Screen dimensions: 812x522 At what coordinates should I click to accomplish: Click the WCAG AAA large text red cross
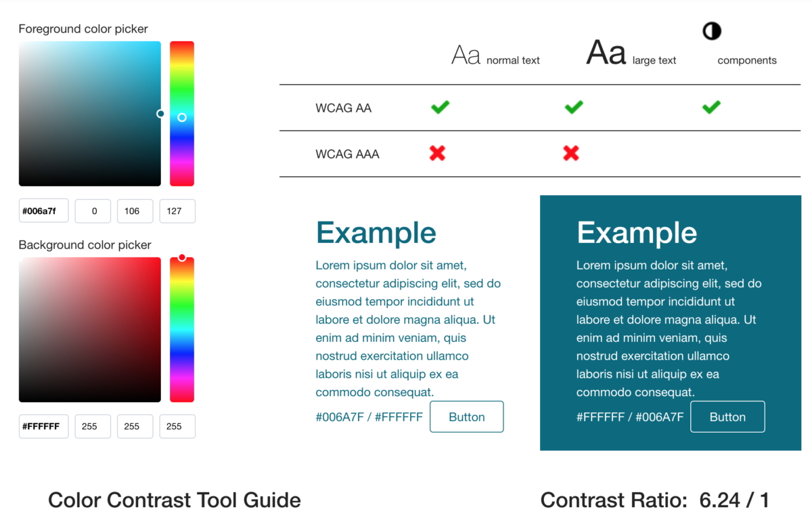[571, 154]
